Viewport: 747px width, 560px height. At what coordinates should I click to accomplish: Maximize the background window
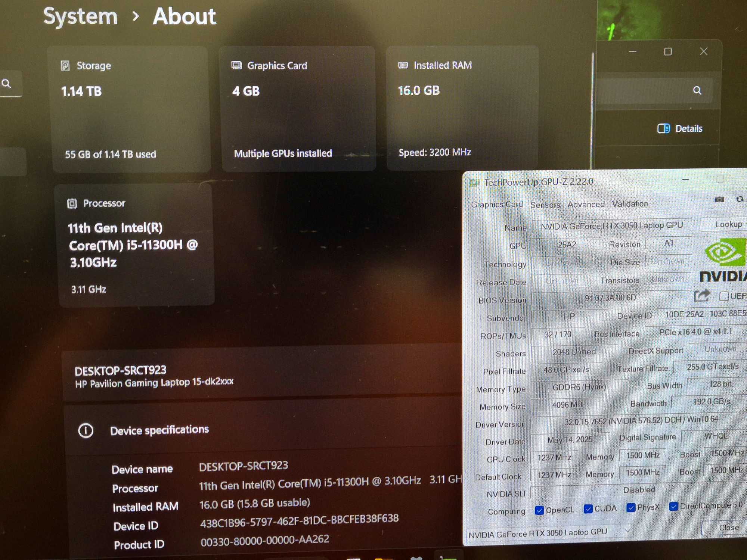pyautogui.click(x=668, y=52)
